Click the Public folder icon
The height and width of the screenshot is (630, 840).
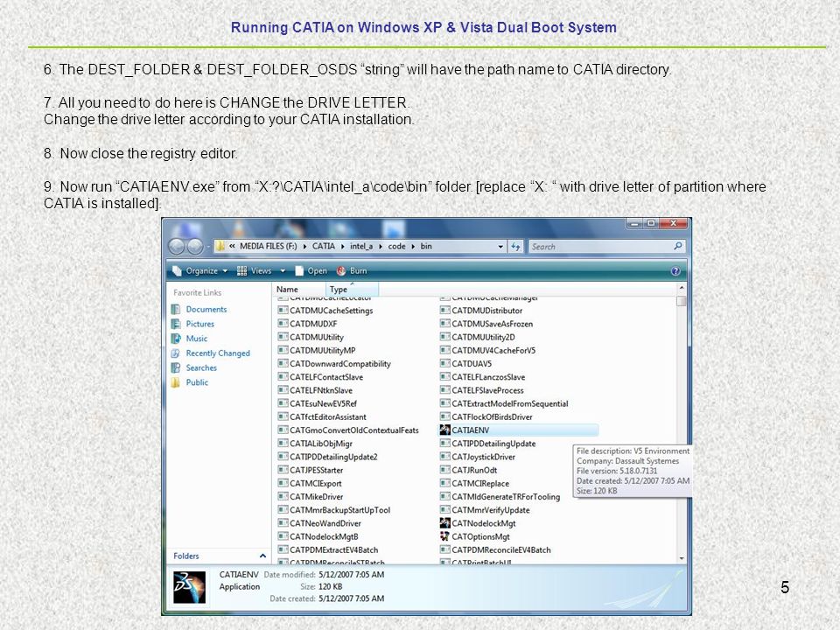176,382
